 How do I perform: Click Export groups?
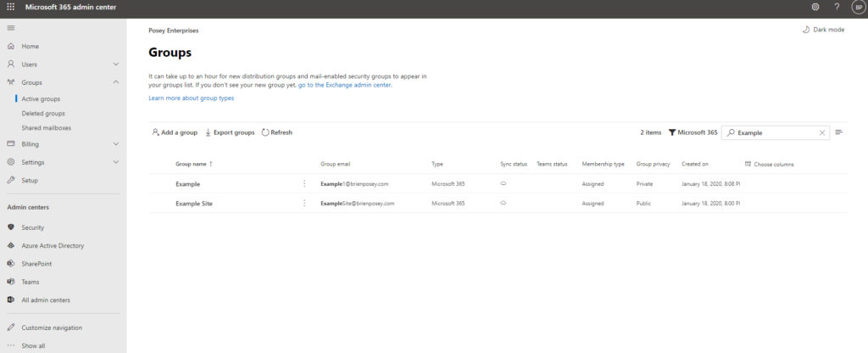[230, 132]
